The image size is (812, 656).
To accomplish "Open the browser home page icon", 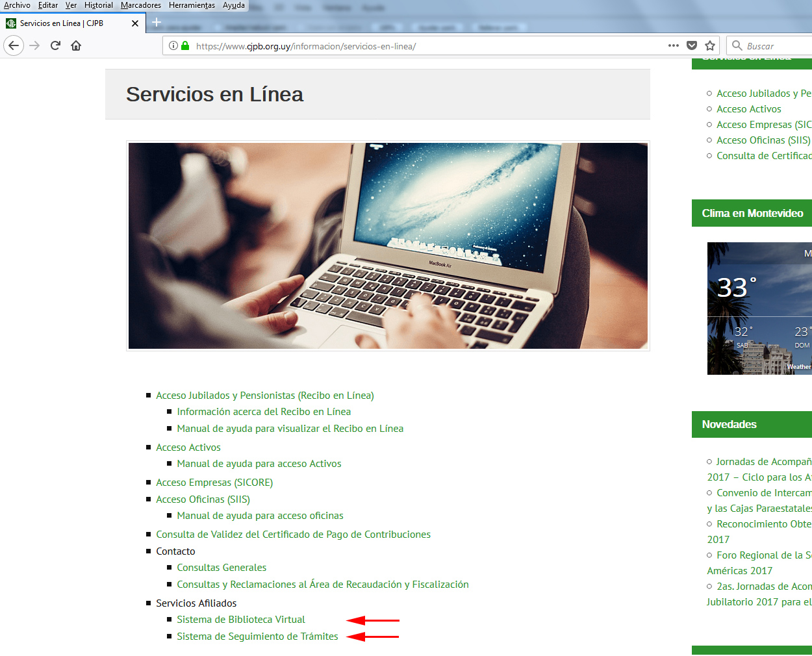I will [76, 45].
